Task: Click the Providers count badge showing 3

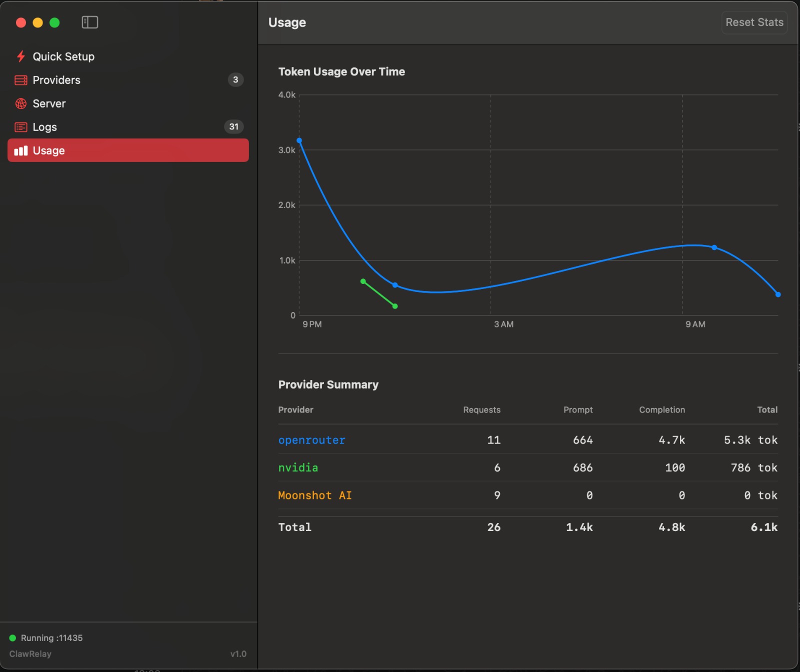Action: pos(235,79)
